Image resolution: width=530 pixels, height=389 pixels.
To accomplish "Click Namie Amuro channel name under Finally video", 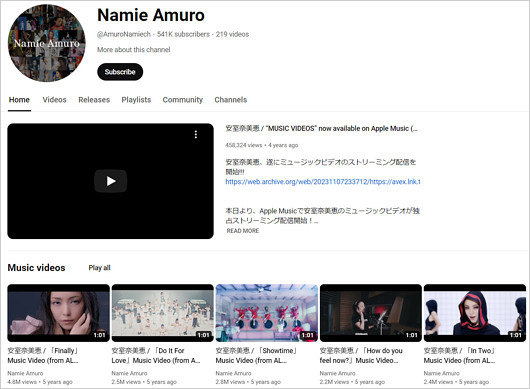I will click(x=25, y=373).
